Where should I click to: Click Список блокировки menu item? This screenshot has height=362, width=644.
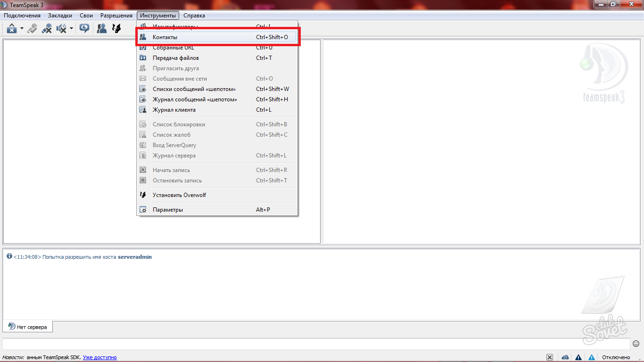click(217, 124)
